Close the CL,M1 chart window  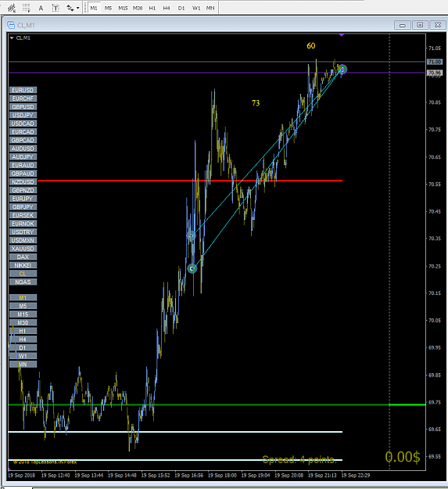[x=438, y=25]
